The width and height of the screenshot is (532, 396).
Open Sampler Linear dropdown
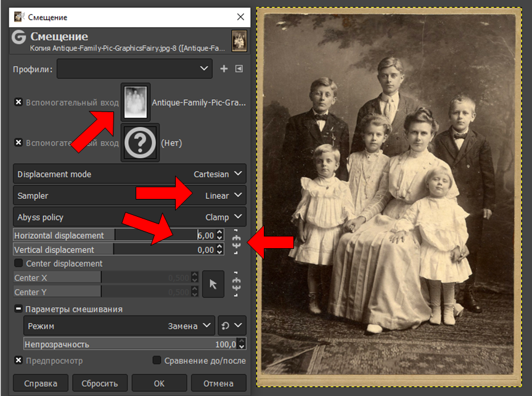pos(129,195)
